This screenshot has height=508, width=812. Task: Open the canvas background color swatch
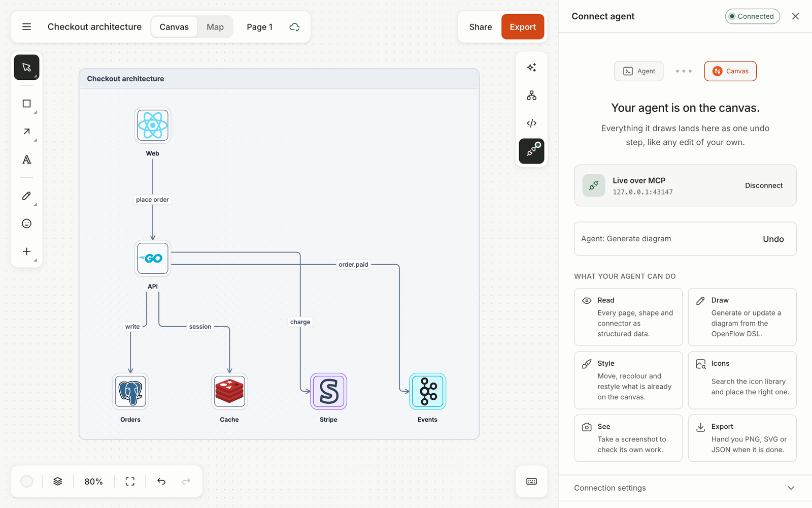click(x=27, y=482)
